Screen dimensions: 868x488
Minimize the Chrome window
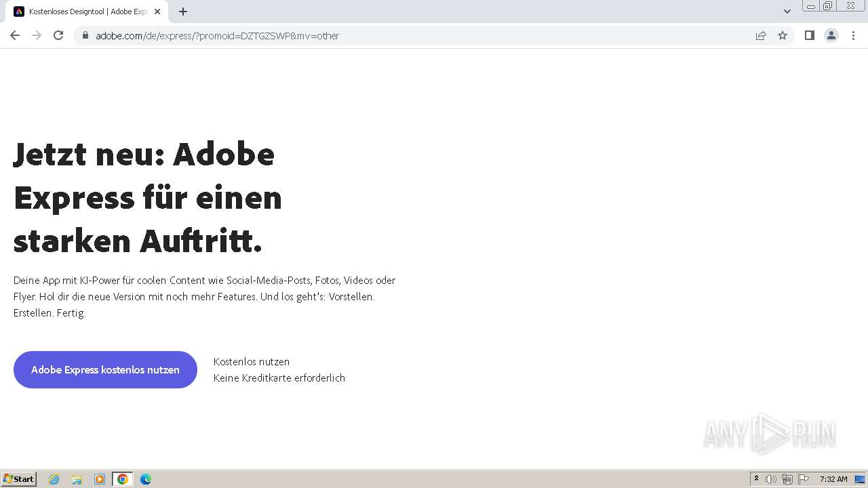[810, 6]
